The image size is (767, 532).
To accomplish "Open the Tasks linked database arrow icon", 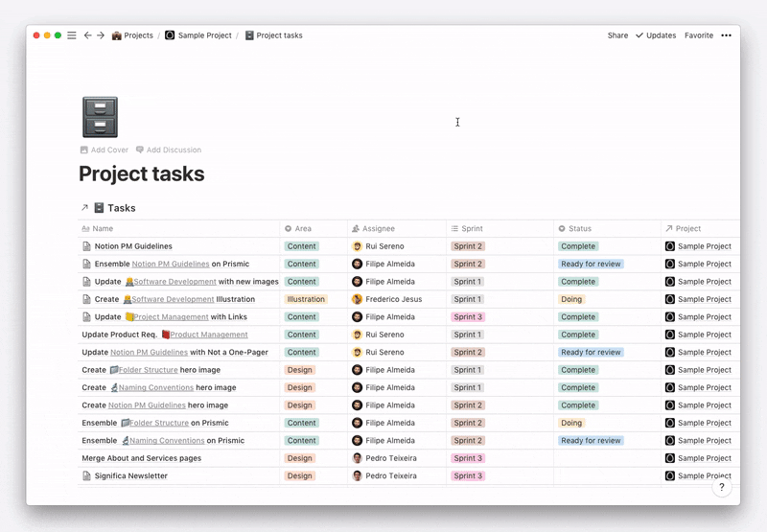I will (x=84, y=208).
